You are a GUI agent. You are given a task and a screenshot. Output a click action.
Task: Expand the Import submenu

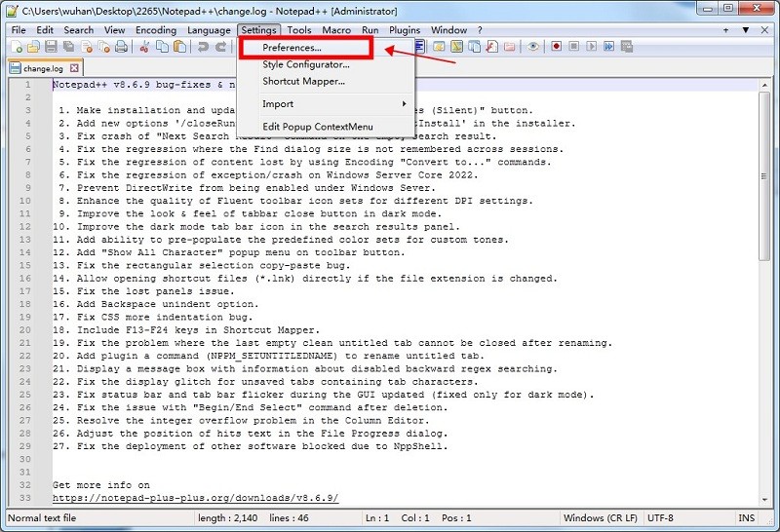[326, 104]
